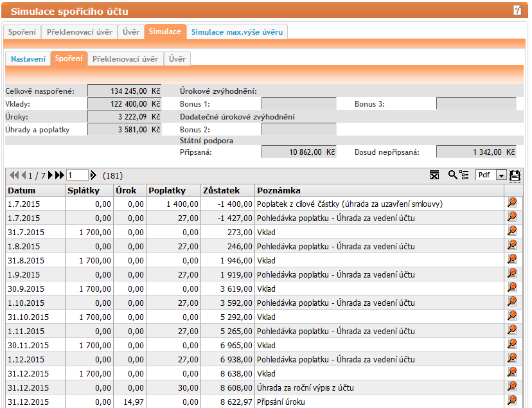Click the Celkově naspořené value field

pyautogui.click(x=125, y=91)
